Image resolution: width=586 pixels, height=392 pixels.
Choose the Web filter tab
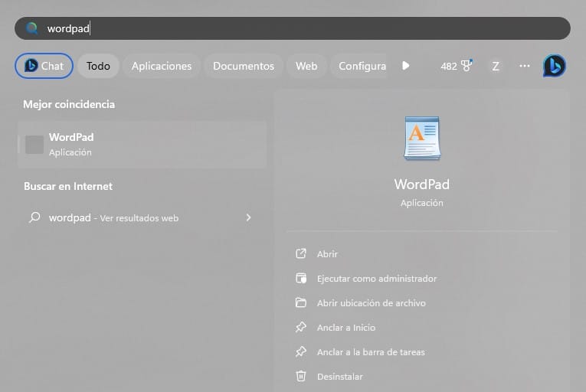point(306,66)
